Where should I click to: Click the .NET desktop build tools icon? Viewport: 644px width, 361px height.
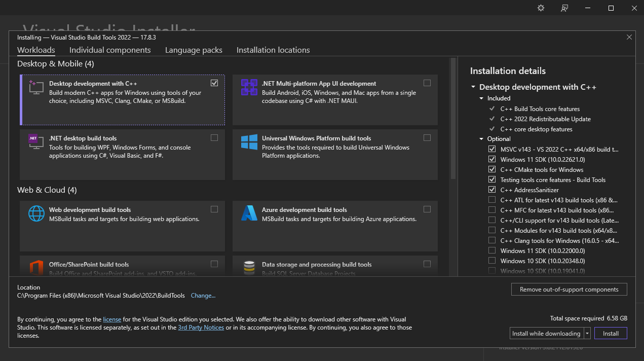pos(36,142)
